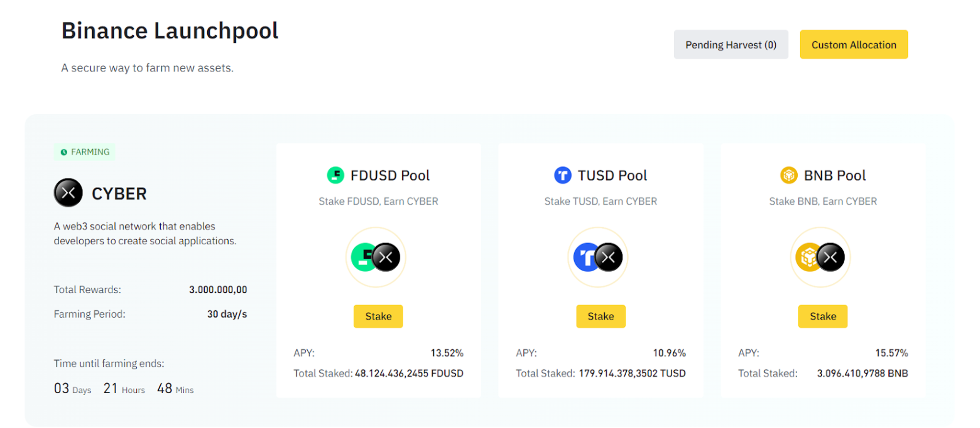Select the TUSD pool icon
The image size is (980, 428).
pyautogui.click(x=563, y=175)
